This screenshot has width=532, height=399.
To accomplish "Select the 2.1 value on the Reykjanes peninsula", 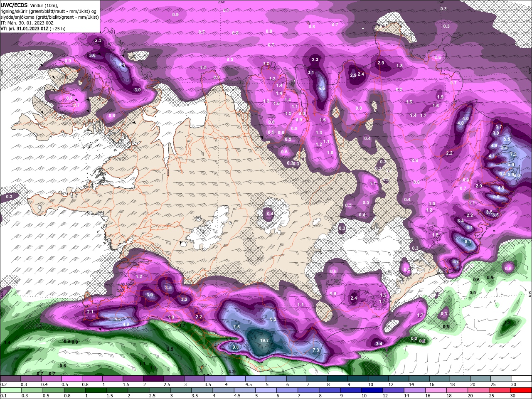I will point(90,312).
